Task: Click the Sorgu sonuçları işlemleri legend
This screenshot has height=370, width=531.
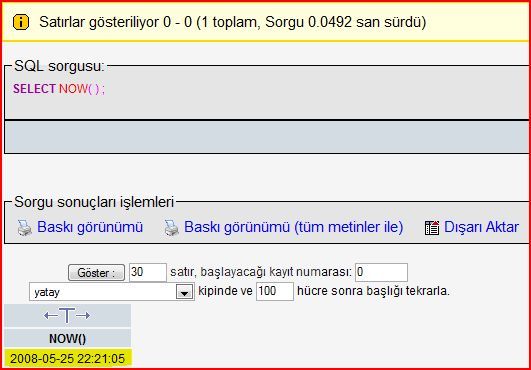Action: [x=94, y=202]
